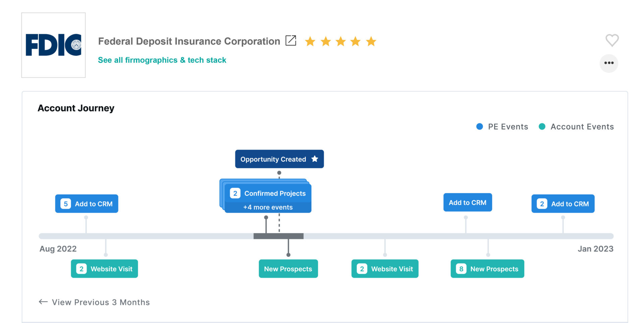Click marker dot above New Prospects center
This screenshot has height=323, width=644.
288,255
